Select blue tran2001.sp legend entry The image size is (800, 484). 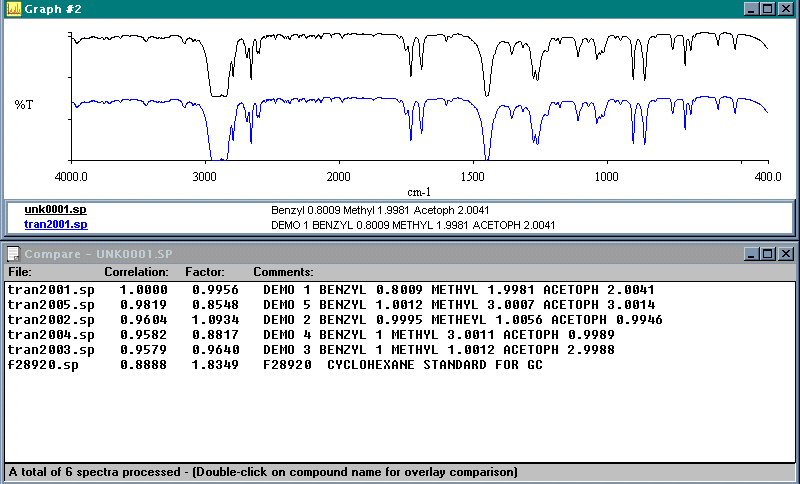click(x=56, y=224)
